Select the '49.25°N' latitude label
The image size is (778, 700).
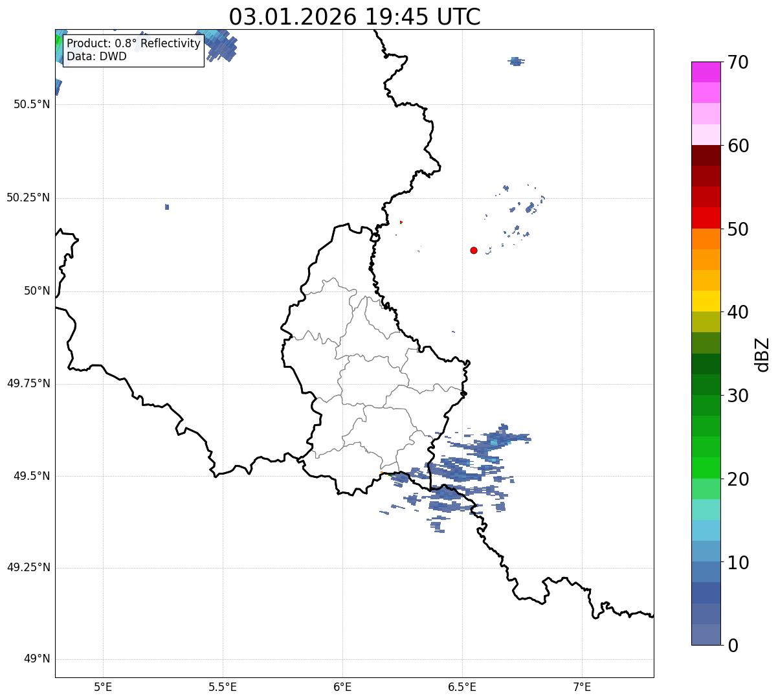[x=28, y=568]
